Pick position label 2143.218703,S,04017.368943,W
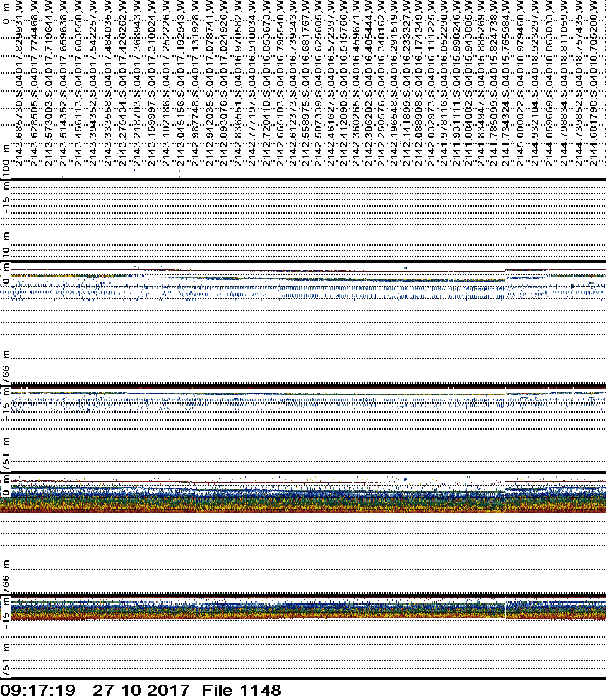 click(x=137, y=83)
